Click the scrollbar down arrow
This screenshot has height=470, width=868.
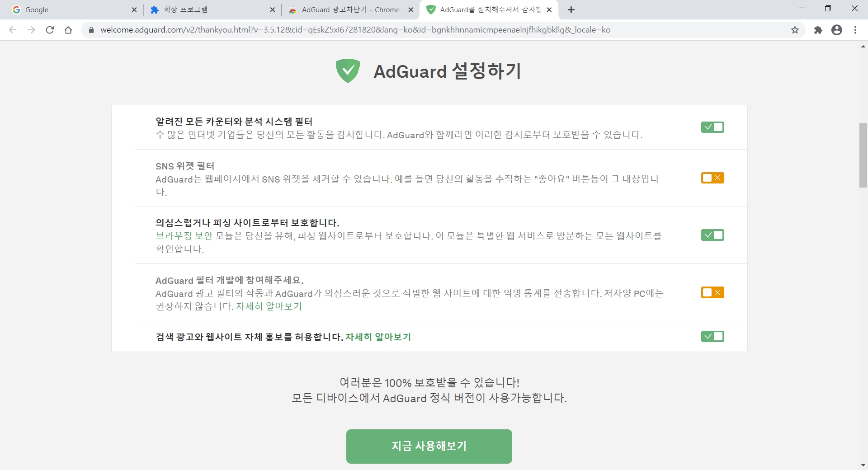click(x=863, y=465)
